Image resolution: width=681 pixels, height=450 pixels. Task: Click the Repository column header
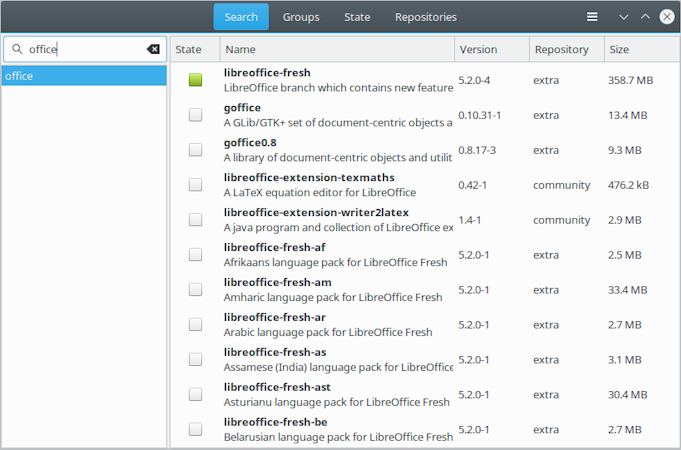point(565,49)
